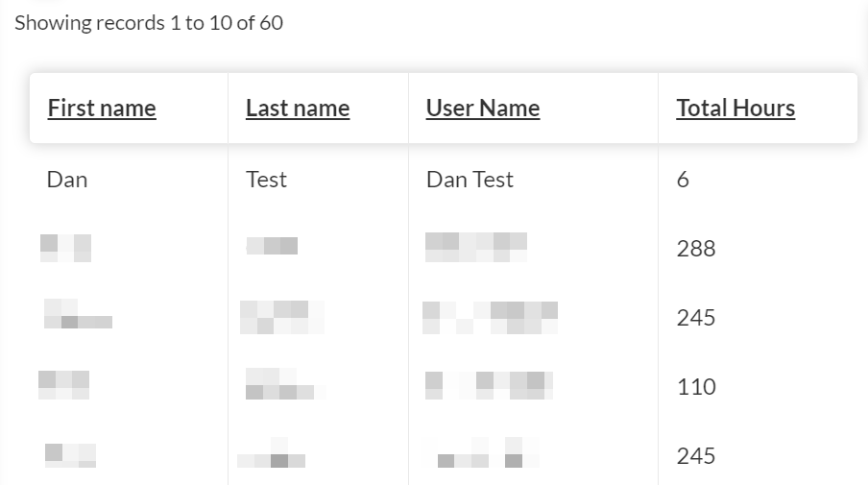The height and width of the screenshot is (485, 868).
Task: Sort by the User Name header
Action: tap(483, 108)
